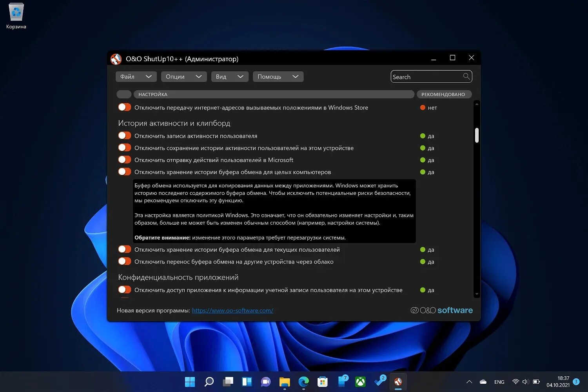Open Microsoft Store from the taskbar
588x392 pixels.
click(x=323, y=381)
